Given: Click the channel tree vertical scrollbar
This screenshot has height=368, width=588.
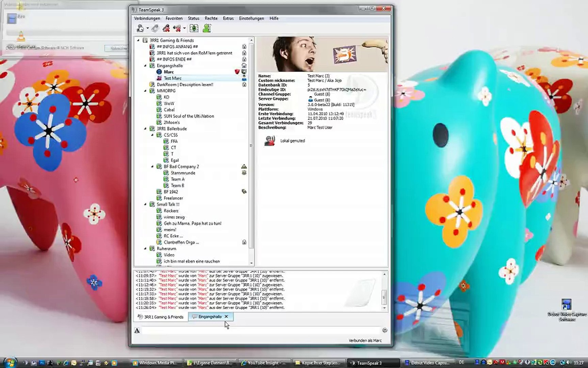Looking at the screenshot, I should (x=251, y=152).
